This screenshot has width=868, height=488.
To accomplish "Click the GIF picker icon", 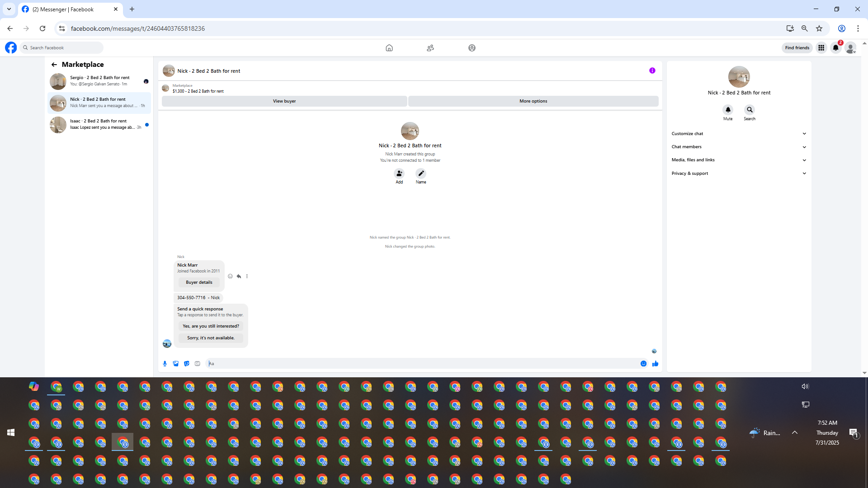I will click(x=198, y=364).
